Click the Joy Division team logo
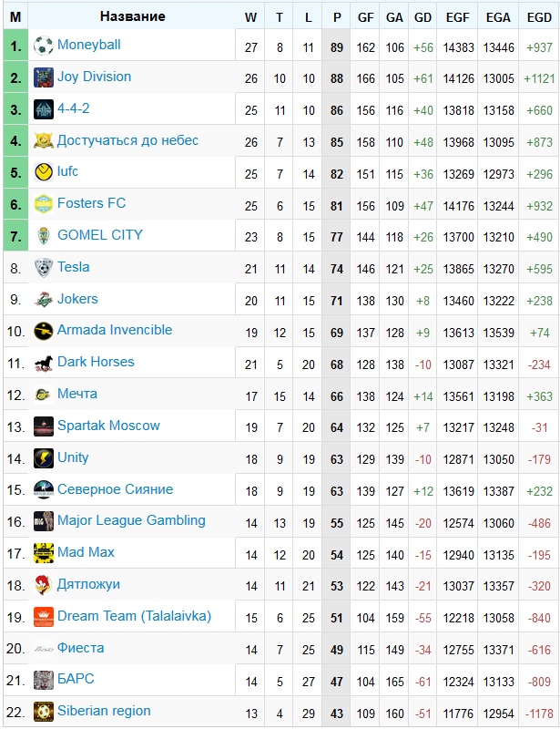This screenshot has height=729, width=560. click(44, 77)
